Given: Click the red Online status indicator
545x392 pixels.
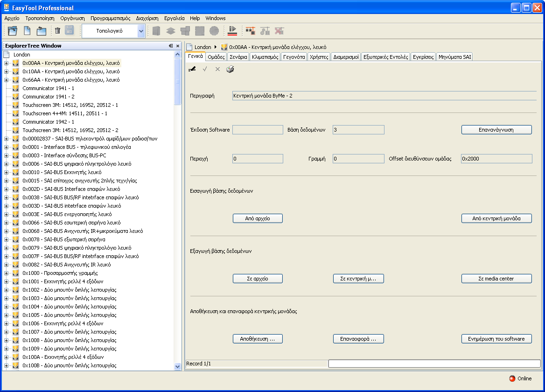Looking at the screenshot, I should [512, 378].
